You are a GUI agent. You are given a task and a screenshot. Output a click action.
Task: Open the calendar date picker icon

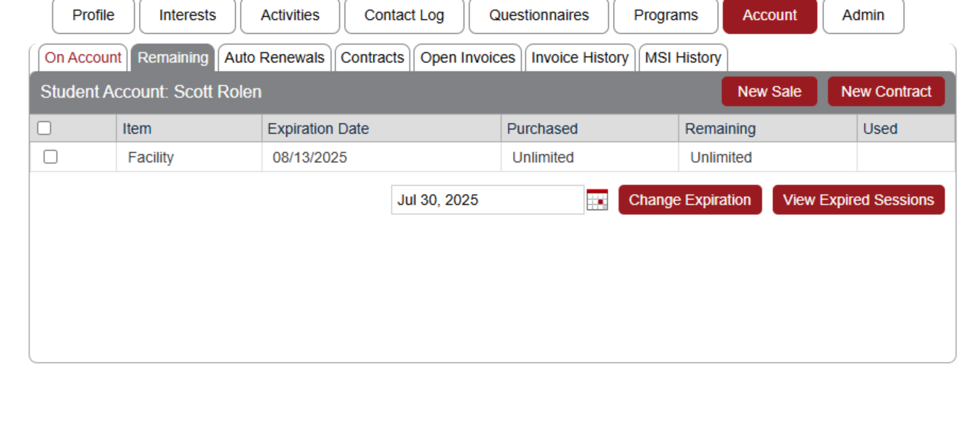coord(599,200)
